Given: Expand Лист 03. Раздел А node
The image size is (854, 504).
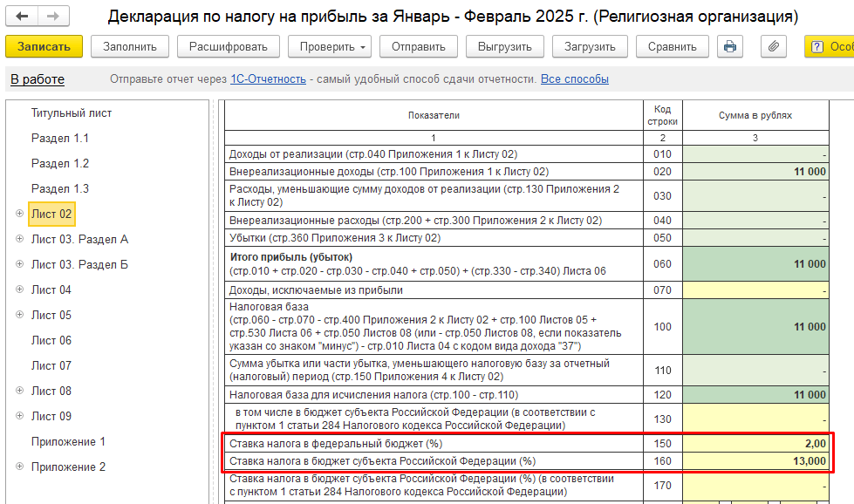Looking at the screenshot, I should click(19, 239).
